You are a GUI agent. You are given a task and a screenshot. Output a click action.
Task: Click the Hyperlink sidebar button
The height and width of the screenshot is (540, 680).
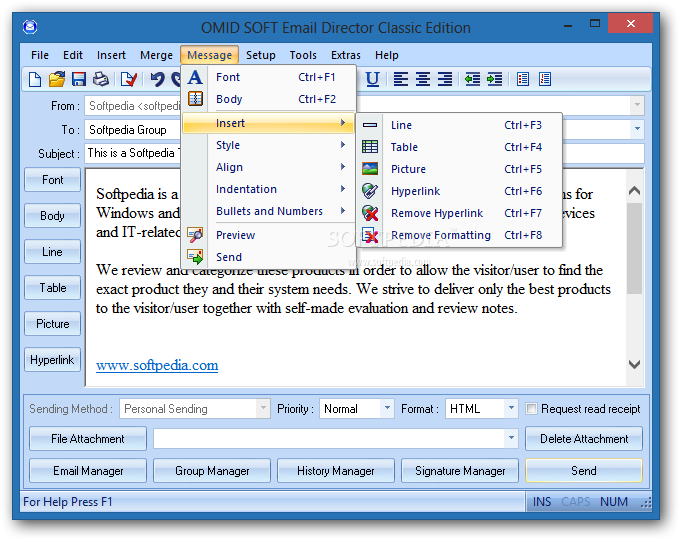pos(52,360)
